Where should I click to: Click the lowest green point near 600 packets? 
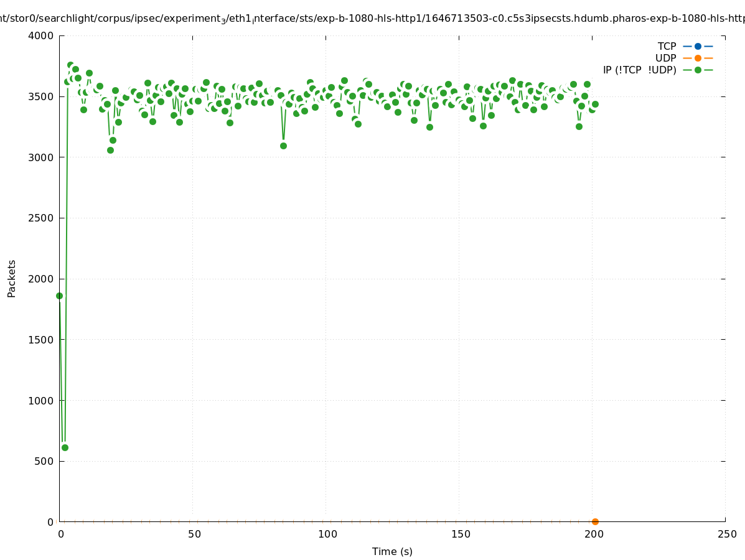coord(65,447)
